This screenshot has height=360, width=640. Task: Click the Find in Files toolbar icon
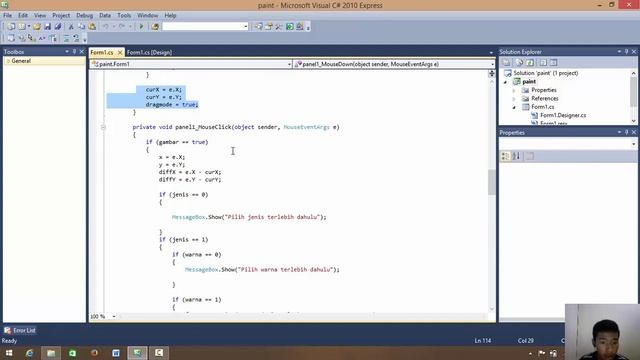[155, 27]
